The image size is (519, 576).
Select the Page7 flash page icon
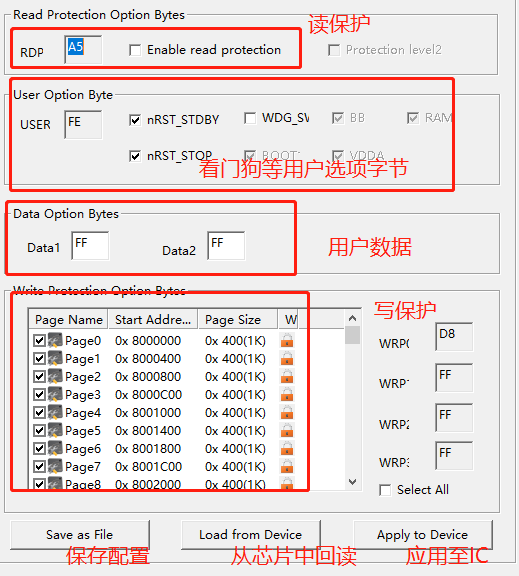coord(55,467)
